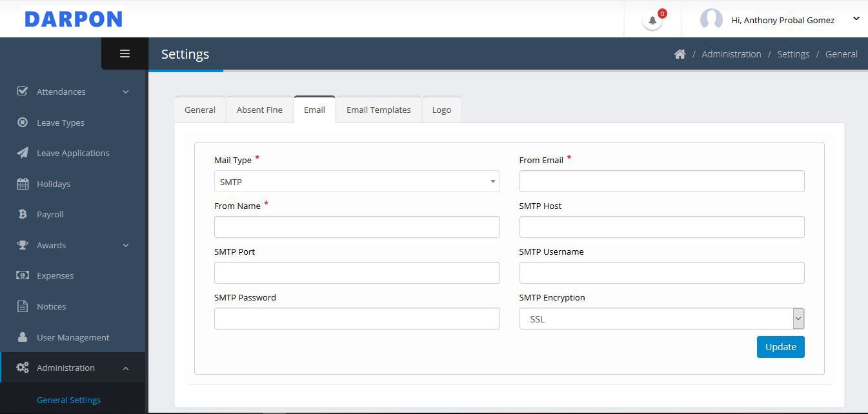Click the Update button

tap(780, 347)
